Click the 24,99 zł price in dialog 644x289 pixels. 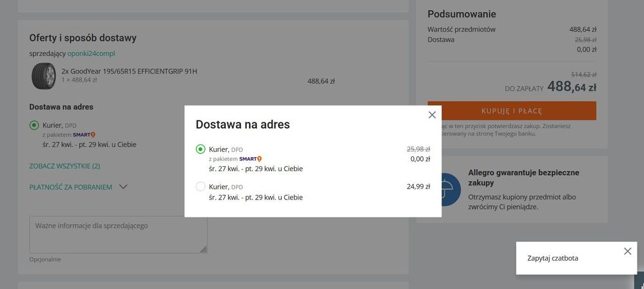tap(418, 187)
